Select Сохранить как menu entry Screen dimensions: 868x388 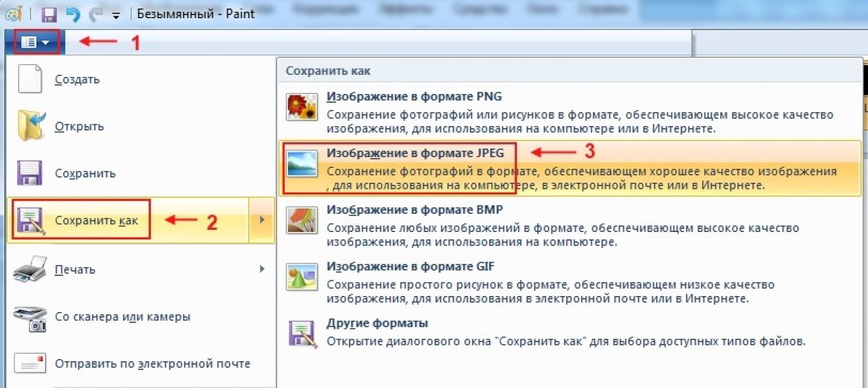pyautogui.click(x=96, y=220)
